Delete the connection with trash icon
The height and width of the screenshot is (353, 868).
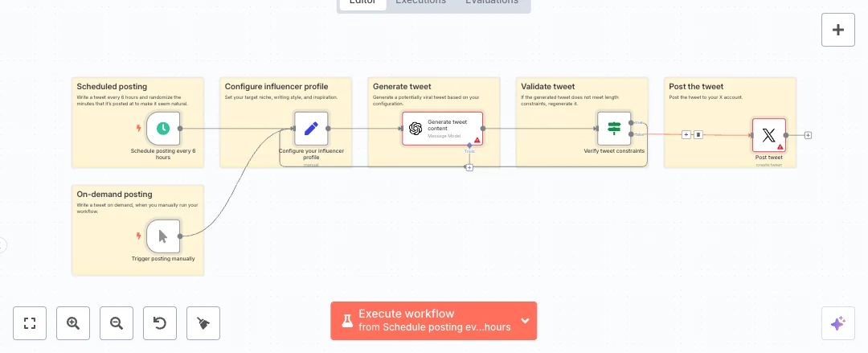coord(698,135)
